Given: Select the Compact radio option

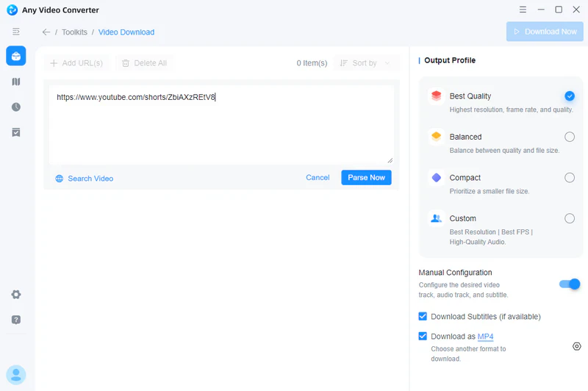Looking at the screenshot, I should 569,178.
